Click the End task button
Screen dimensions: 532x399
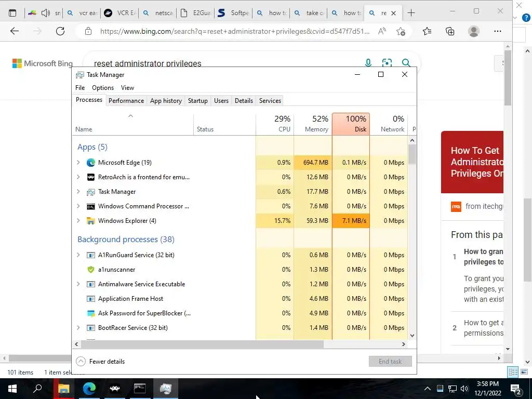pyautogui.click(x=390, y=362)
